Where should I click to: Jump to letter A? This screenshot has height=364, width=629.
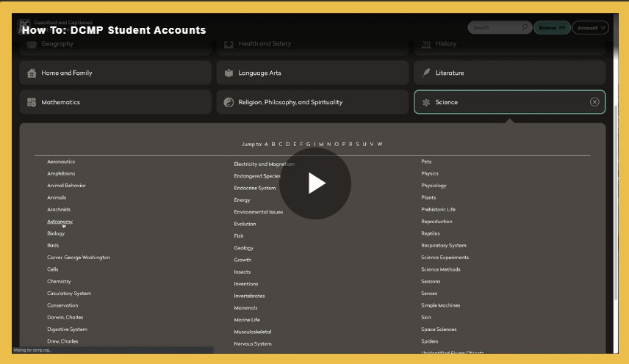(x=266, y=144)
